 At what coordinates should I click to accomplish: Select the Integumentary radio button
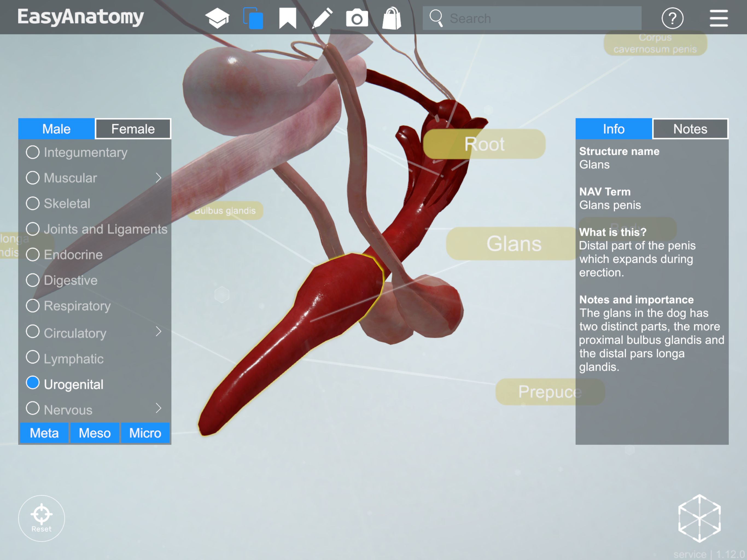pos(33,152)
